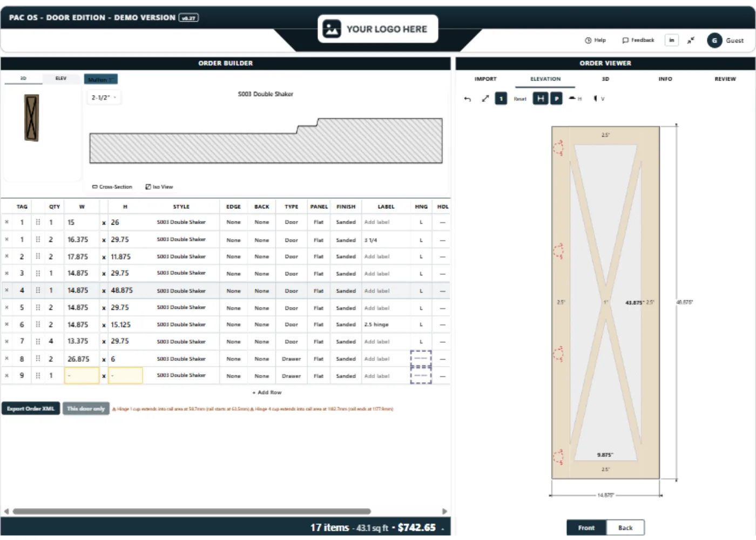Toggle the horizontal dimension H icon button
This screenshot has width=756, height=540.
(541, 98)
